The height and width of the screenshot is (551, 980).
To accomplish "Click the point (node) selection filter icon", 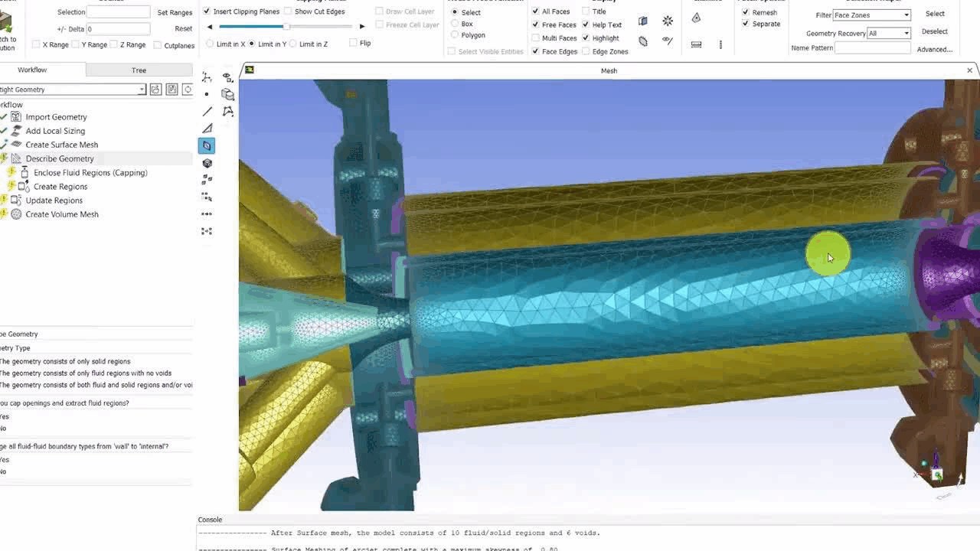I will coord(207,94).
